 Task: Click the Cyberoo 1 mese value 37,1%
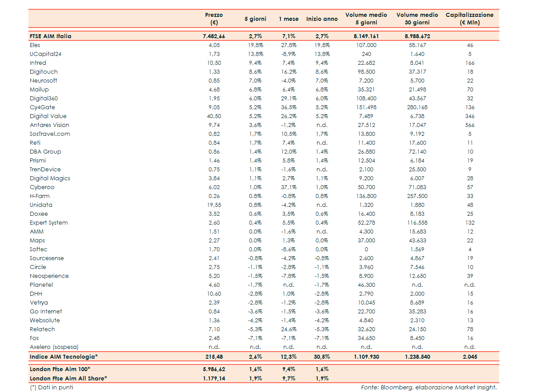coord(289,187)
